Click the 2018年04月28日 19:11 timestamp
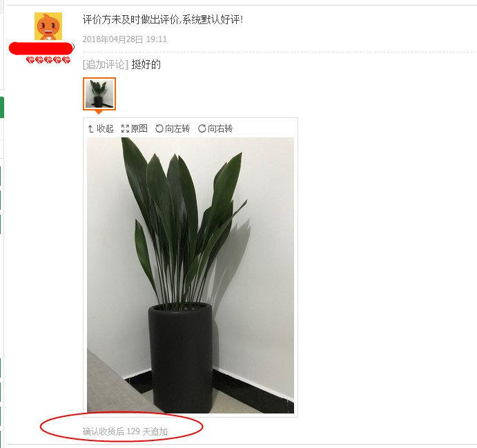The width and height of the screenshot is (477, 448). (125, 39)
